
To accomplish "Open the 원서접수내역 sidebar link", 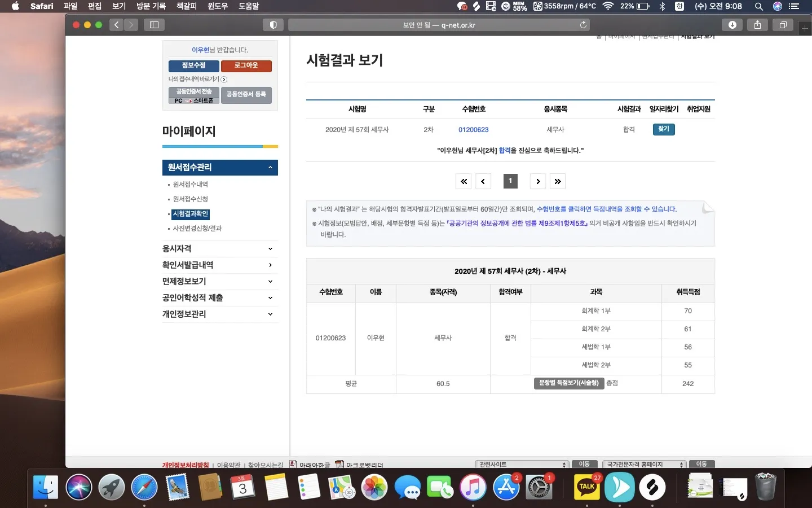I will coord(191,185).
